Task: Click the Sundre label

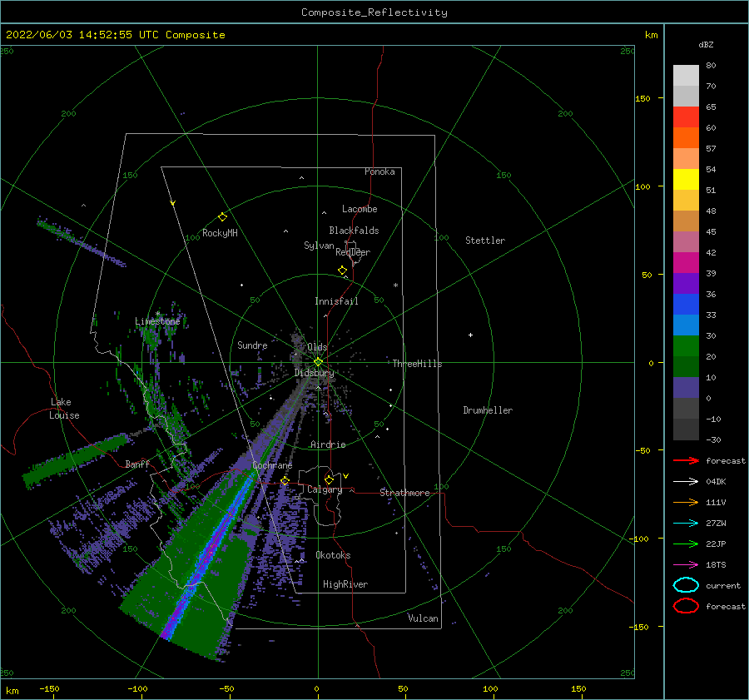Action: [x=252, y=345]
